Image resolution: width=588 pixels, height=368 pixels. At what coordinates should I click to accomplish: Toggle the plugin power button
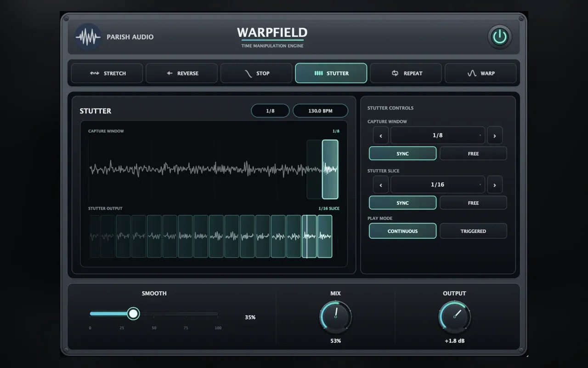pos(500,37)
